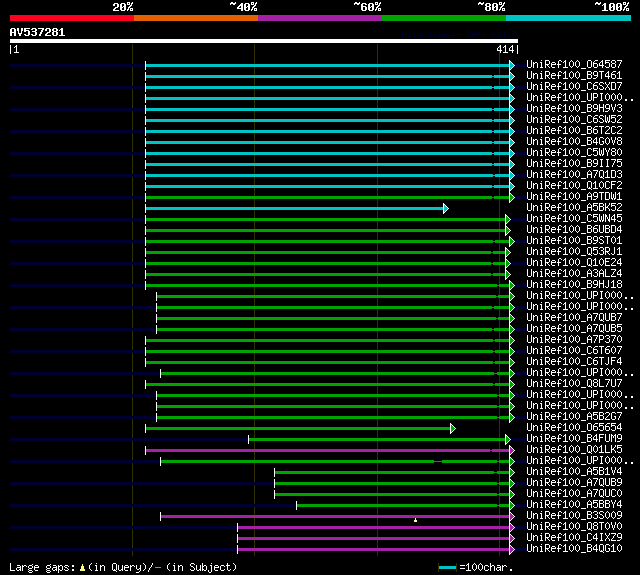Viewport: 640px width, 575px height.
Task: Click the cyan arrowhead ending the O64587 alignment
Action: [512, 65]
